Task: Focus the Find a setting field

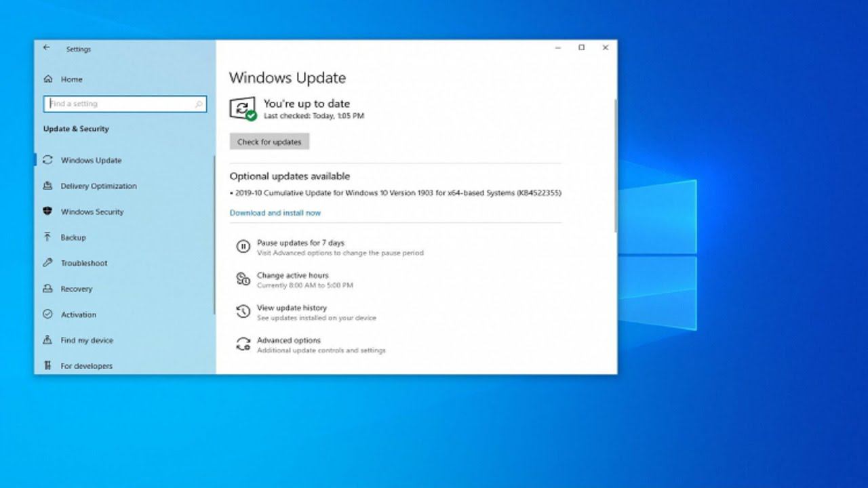Action: pyautogui.click(x=125, y=104)
